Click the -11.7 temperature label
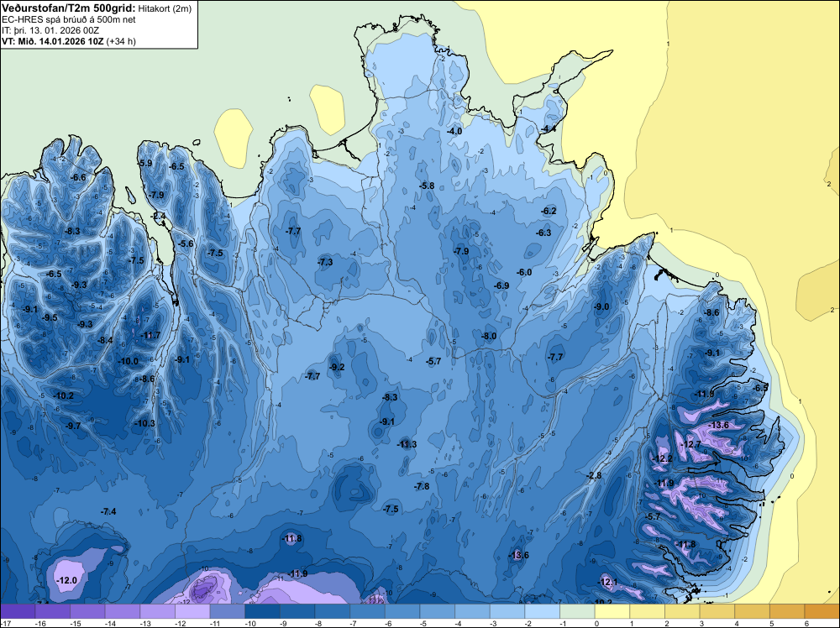Image resolution: width=840 pixels, height=628 pixels. [x=150, y=335]
